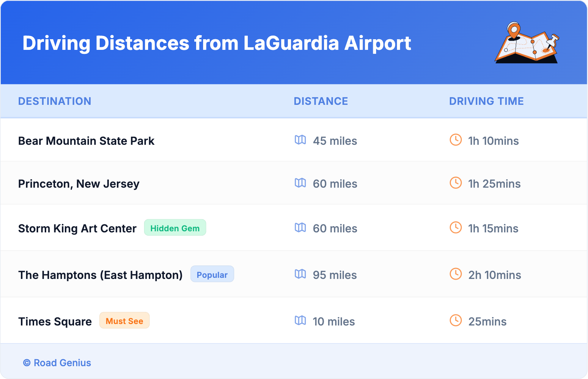Click the Destination column header
The width and height of the screenshot is (588, 379).
[55, 101]
